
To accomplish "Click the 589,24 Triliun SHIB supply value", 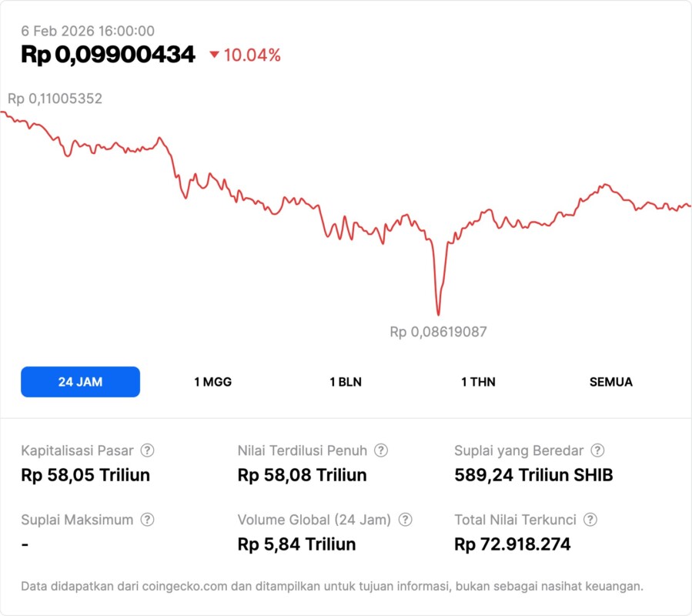I will [533, 475].
